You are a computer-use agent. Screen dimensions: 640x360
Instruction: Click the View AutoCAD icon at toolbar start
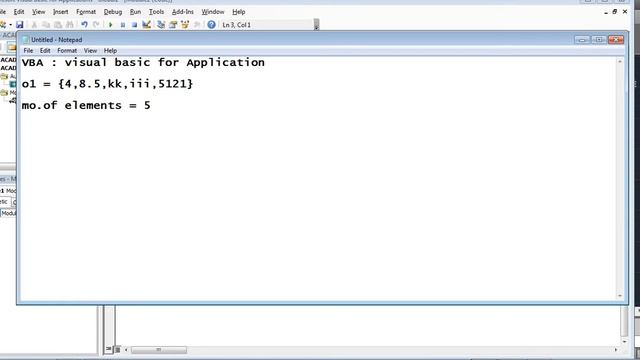pyautogui.click(x=3, y=25)
